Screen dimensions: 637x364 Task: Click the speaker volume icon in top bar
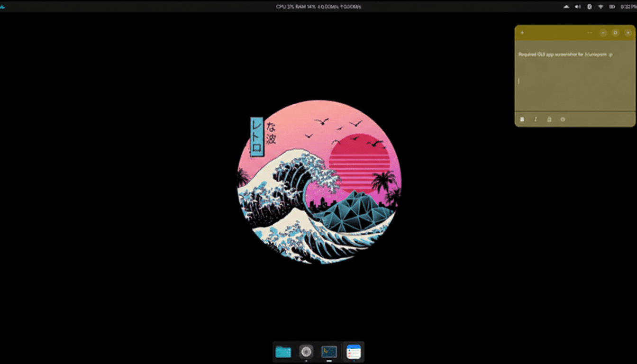(577, 7)
